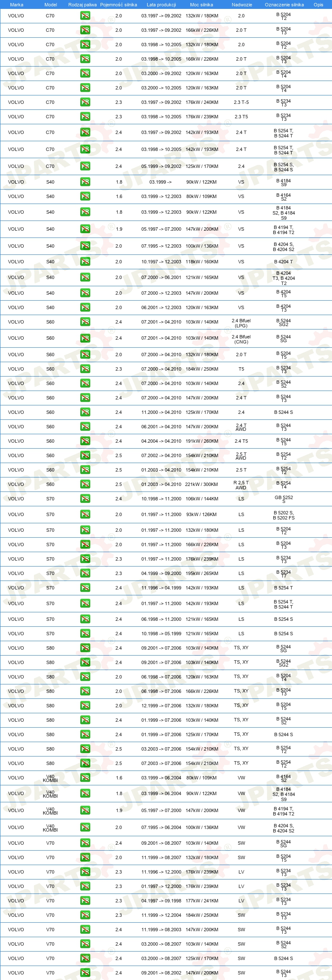Select the power cell 118kW / 160KM
The image size is (332, 980).
[202, 262]
